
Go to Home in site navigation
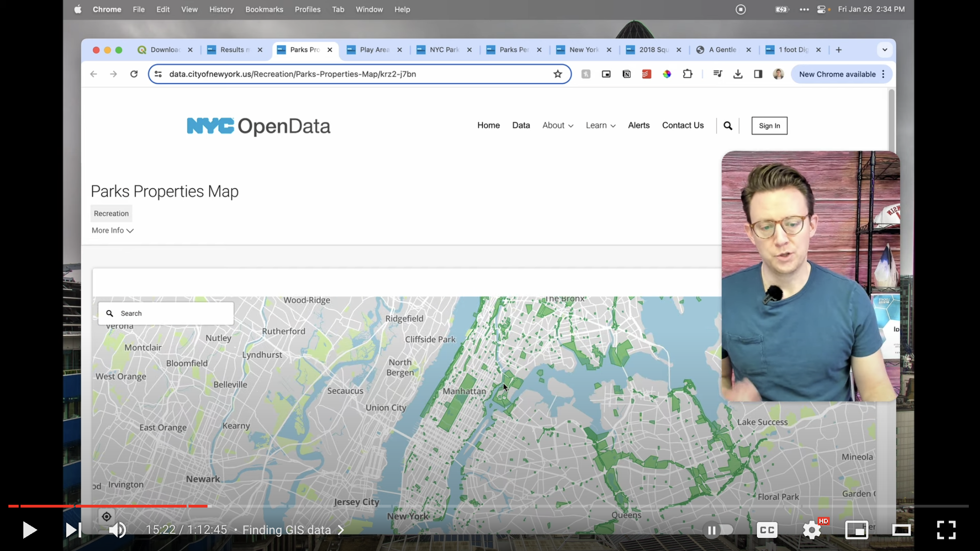(x=488, y=125)
